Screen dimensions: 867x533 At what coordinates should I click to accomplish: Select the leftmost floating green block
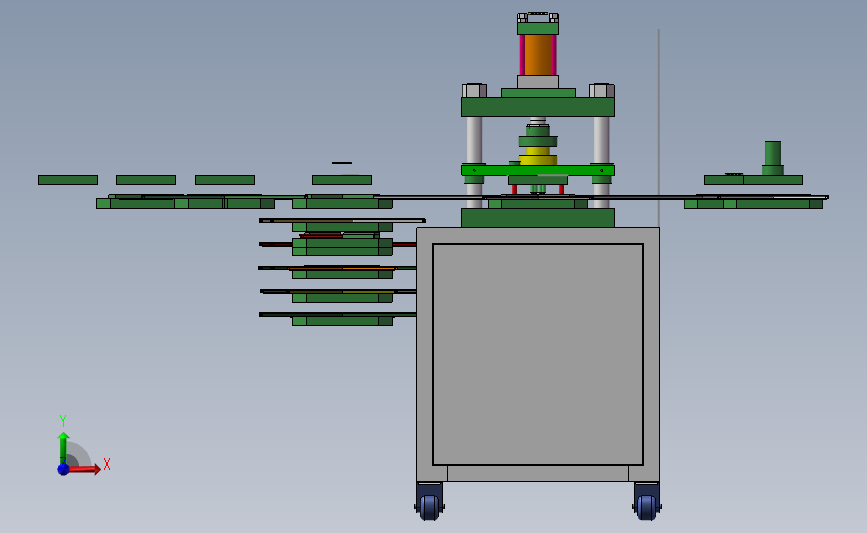[x=68, y=180]
